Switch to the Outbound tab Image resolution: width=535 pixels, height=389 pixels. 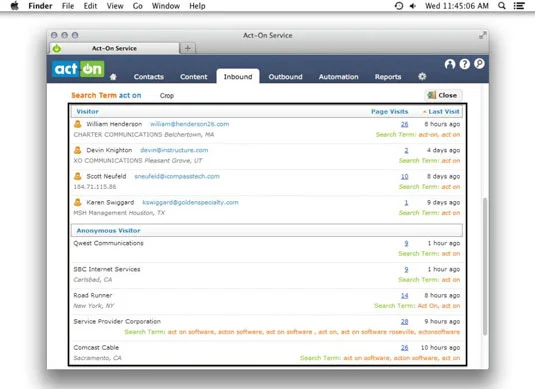(x=286, y=77)
